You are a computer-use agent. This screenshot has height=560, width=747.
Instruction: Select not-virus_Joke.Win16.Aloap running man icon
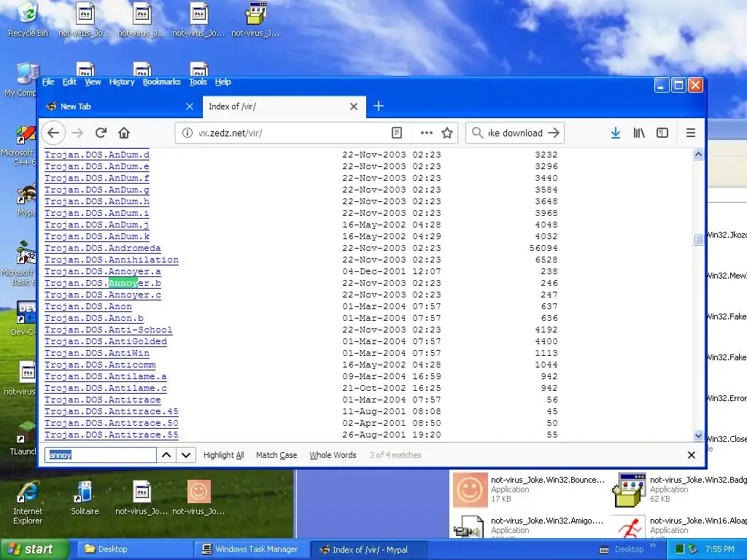[630, 528]
